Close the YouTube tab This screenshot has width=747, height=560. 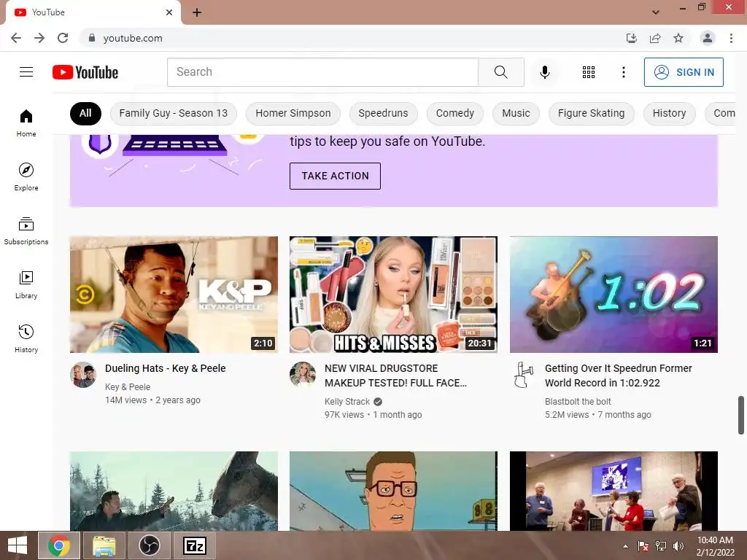click(169, 12)
